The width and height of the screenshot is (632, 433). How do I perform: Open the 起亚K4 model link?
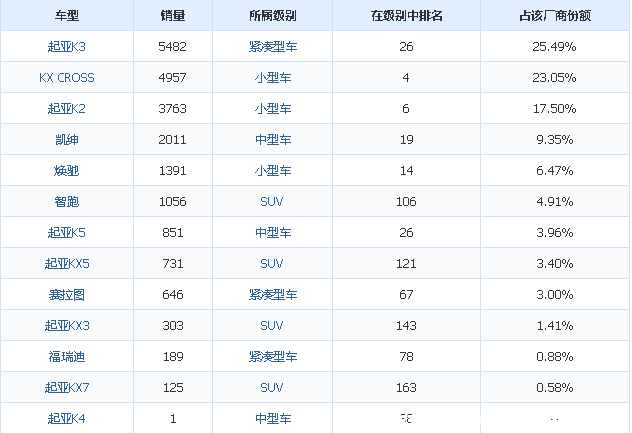pyautogui.click(x=67, y=418)
